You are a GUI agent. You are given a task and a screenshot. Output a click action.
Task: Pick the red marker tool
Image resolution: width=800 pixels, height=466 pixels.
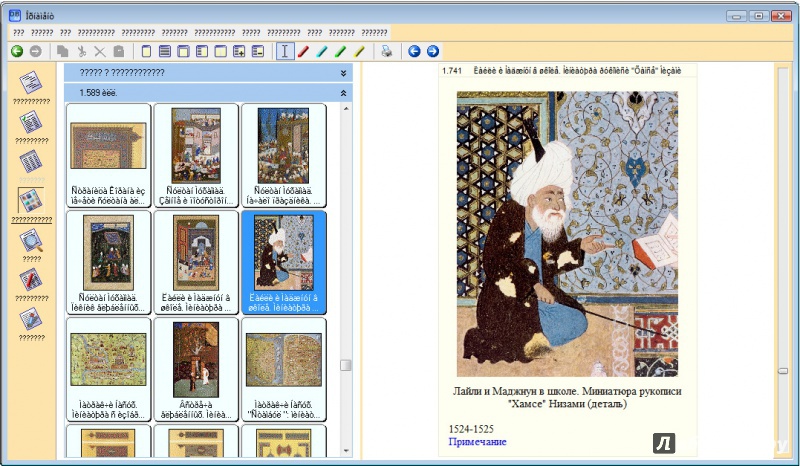pos(304,51)
